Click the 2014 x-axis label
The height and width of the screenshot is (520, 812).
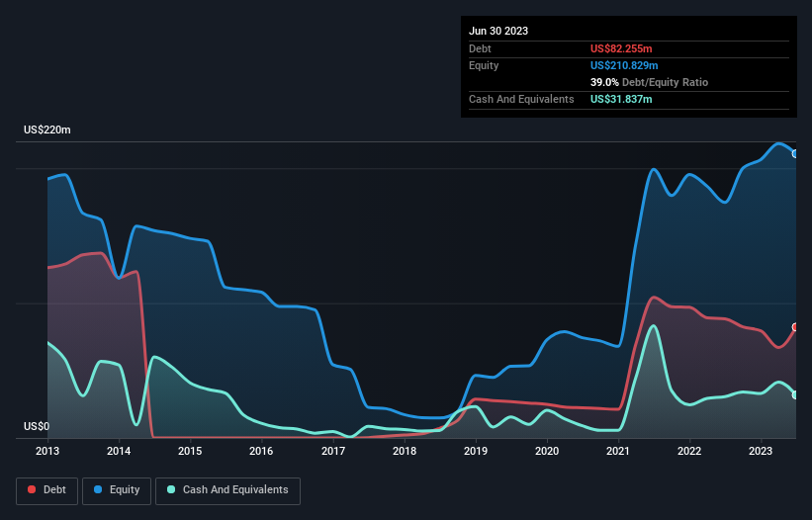tap(119, 451)
